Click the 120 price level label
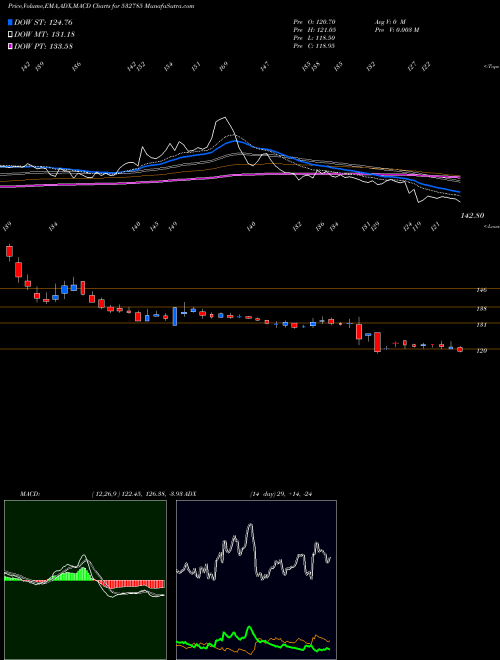This screenshot has width=500, height=660. 481,351
